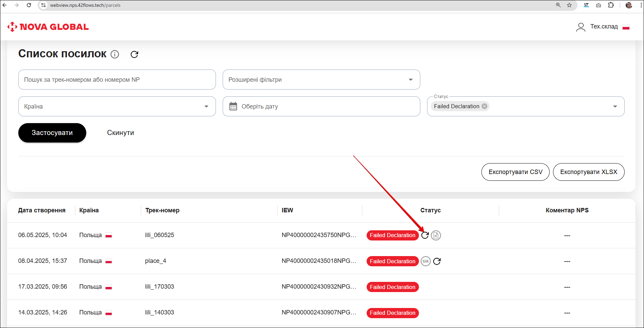
Task: Expand the Статус dropdown arrow
Action: click(x=615, y=107)
